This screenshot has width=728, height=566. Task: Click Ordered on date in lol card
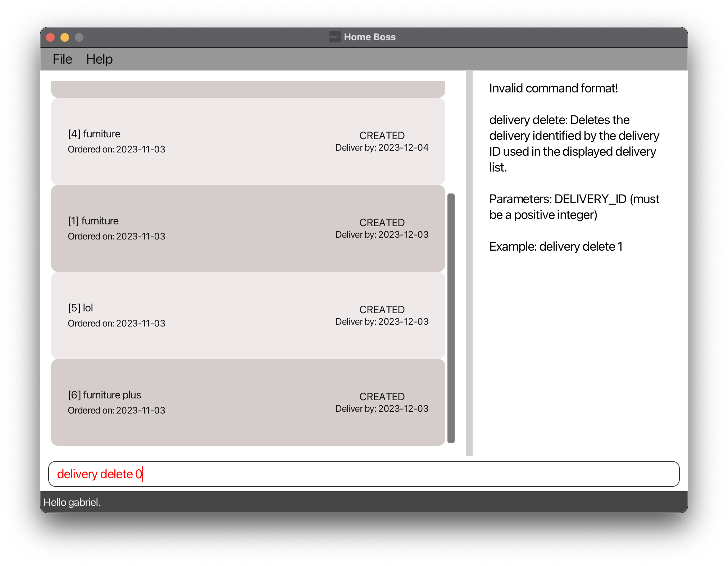click(x=117, y=323)
